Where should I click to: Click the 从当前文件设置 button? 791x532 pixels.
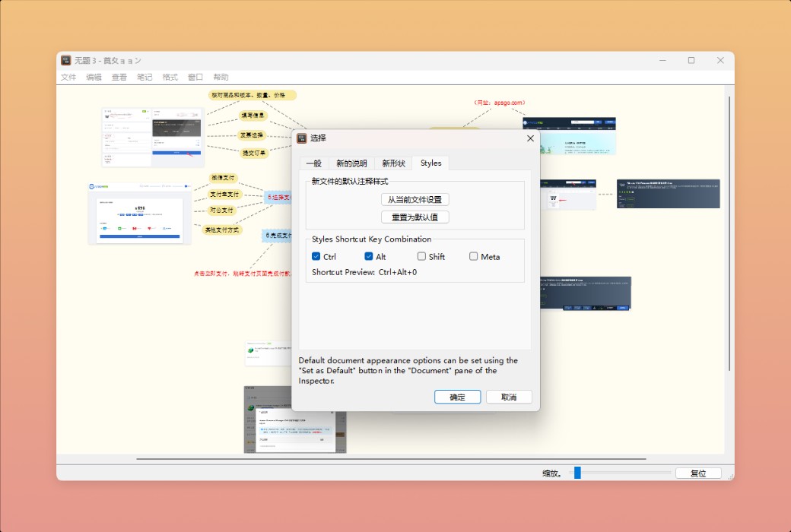(415, 199)
